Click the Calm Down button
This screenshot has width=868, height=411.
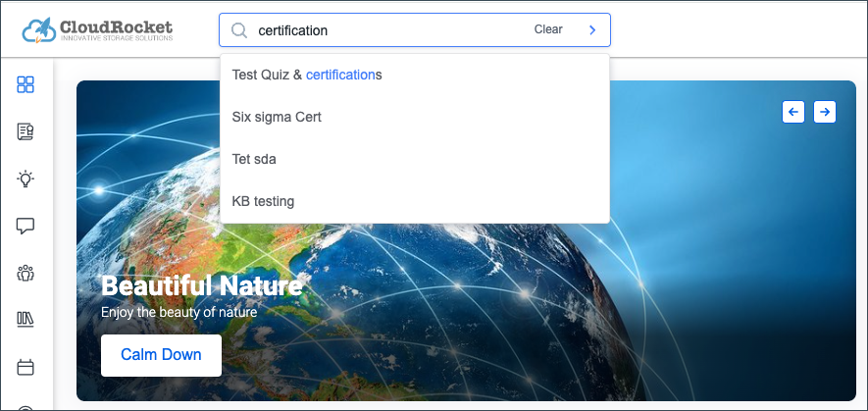point(161,355)
